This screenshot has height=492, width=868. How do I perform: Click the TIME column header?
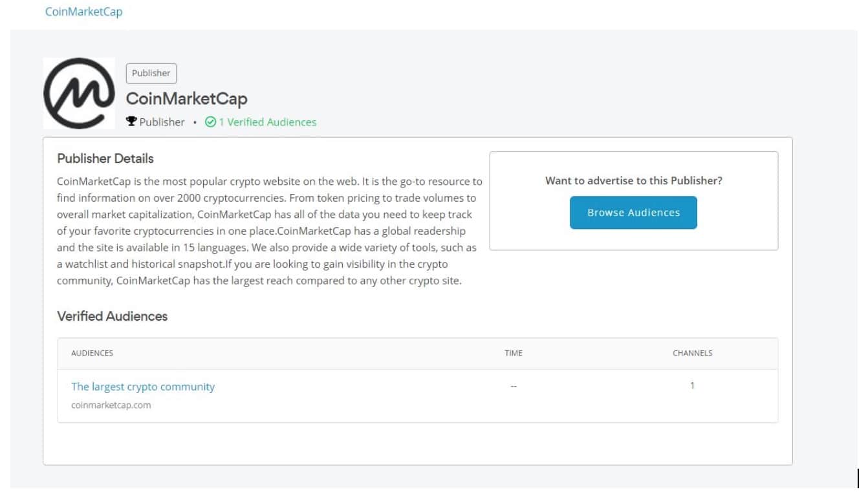514,353
